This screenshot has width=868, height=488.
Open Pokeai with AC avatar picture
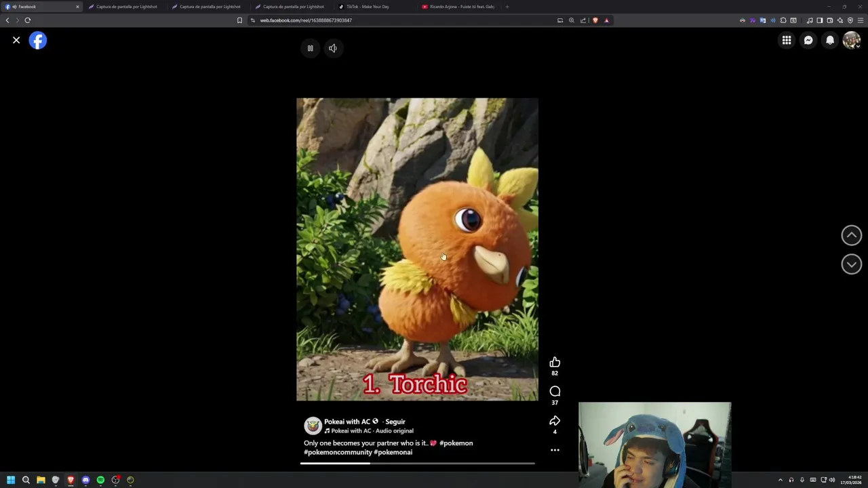(x=313, y=426)
